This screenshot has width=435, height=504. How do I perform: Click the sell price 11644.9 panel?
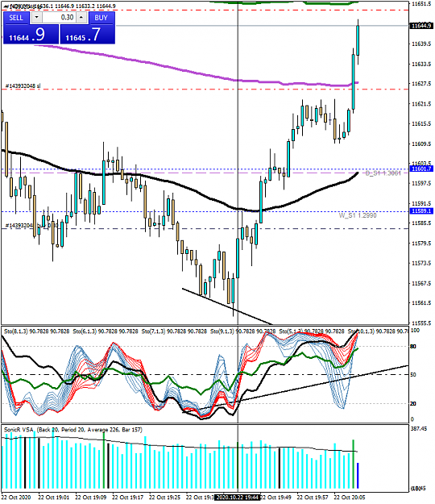[x=31, y=35]
